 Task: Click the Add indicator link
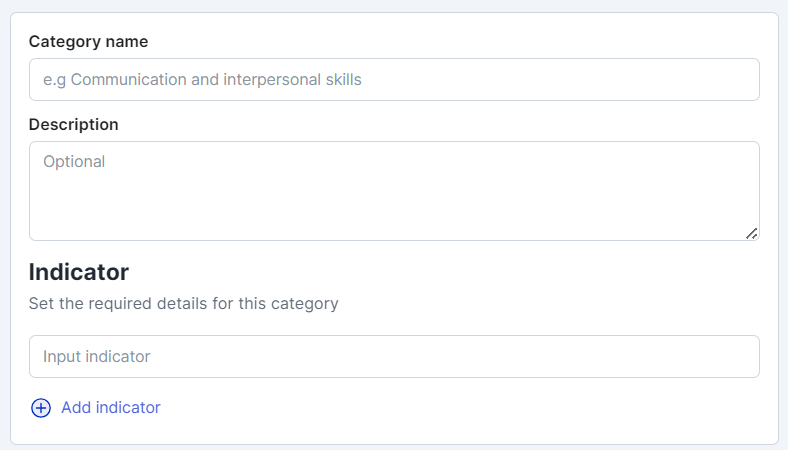tap(110, 408)
